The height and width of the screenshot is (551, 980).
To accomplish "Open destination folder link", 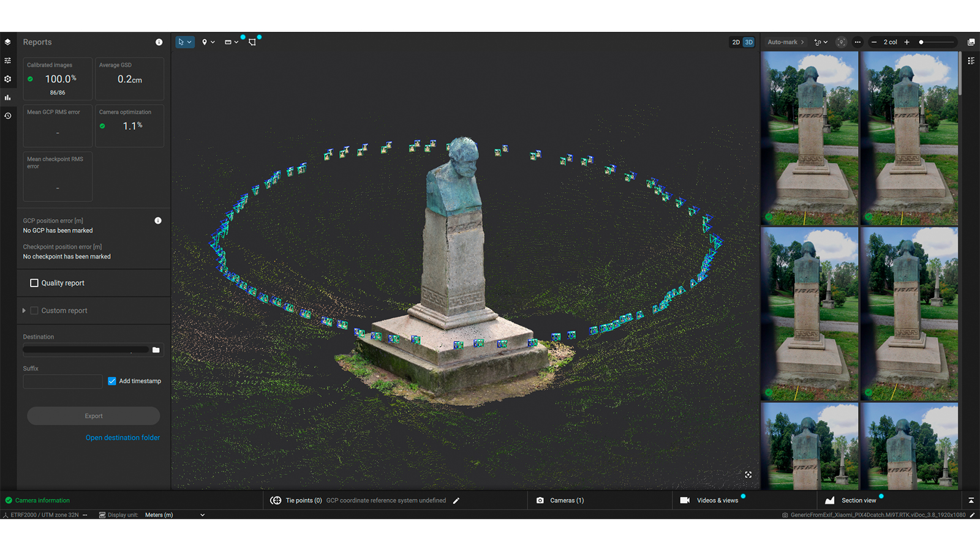I will [123, 438].
